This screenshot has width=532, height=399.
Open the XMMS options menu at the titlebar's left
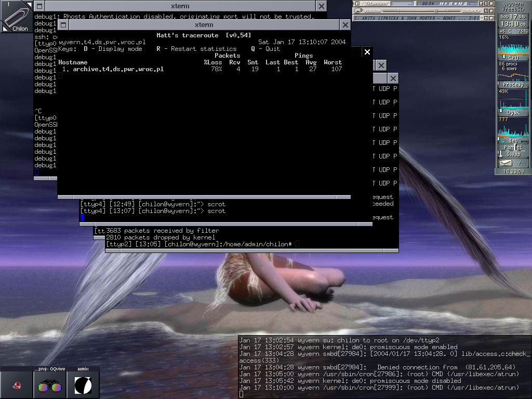[x=357, y=4]
